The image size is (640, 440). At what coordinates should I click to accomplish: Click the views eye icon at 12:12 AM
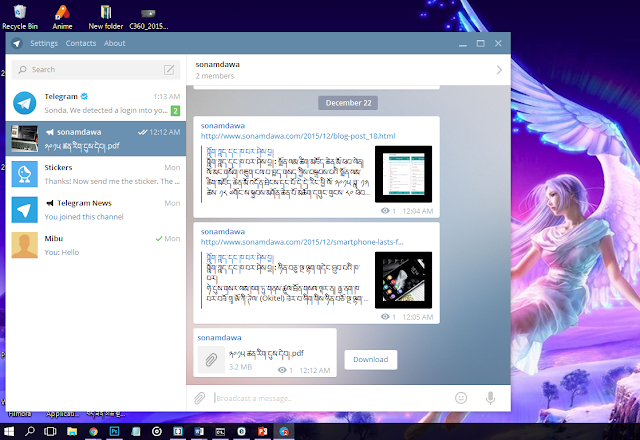(282, 370)
